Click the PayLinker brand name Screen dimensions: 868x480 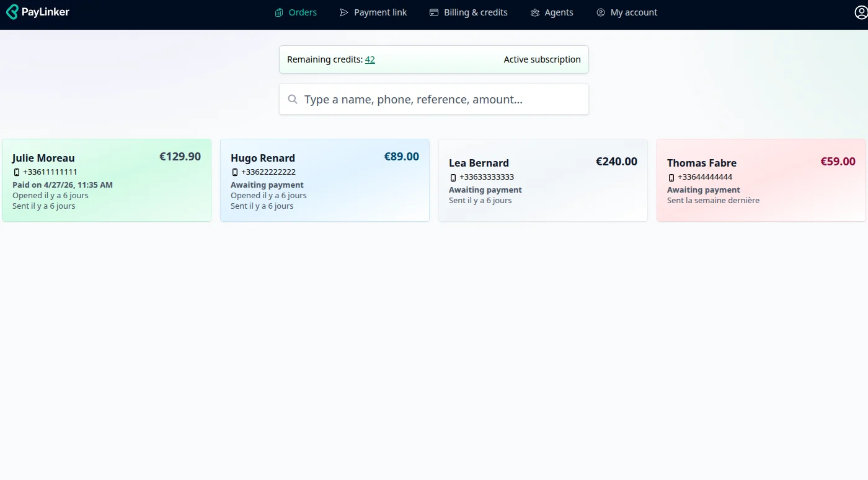point(45,12)
